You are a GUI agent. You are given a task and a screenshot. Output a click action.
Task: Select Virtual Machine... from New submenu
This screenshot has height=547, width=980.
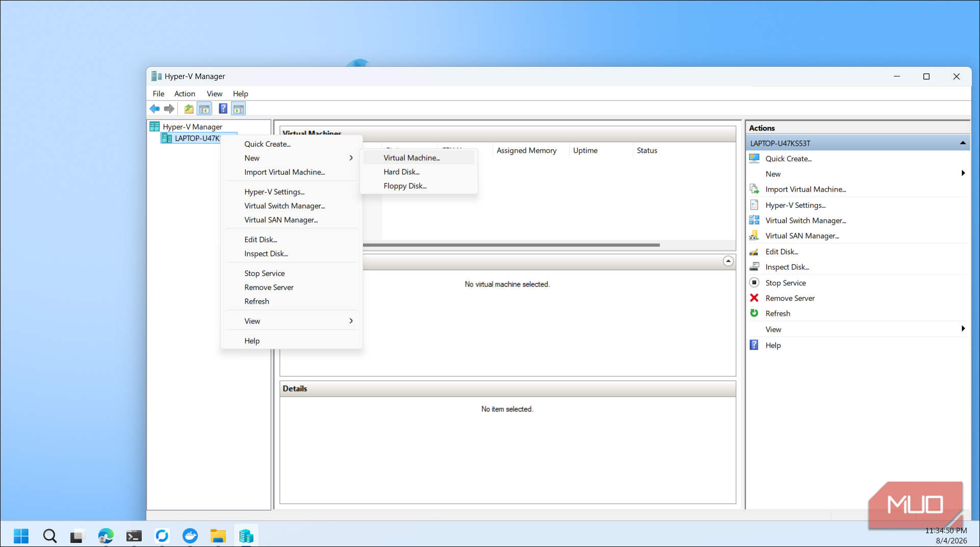coord(419,158)
